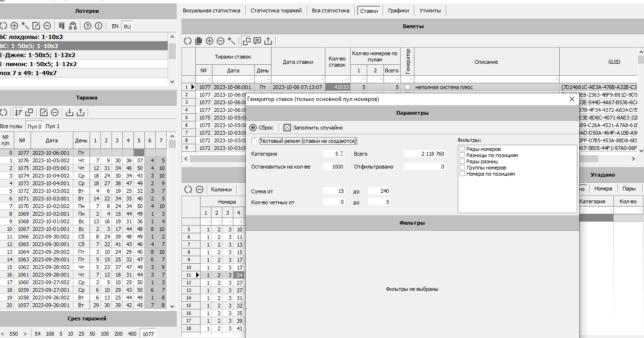Open the Кол-во filter dropdown in Угадано
The height and width of the screenshot is (338, 644).
click(x=640, y=210)
